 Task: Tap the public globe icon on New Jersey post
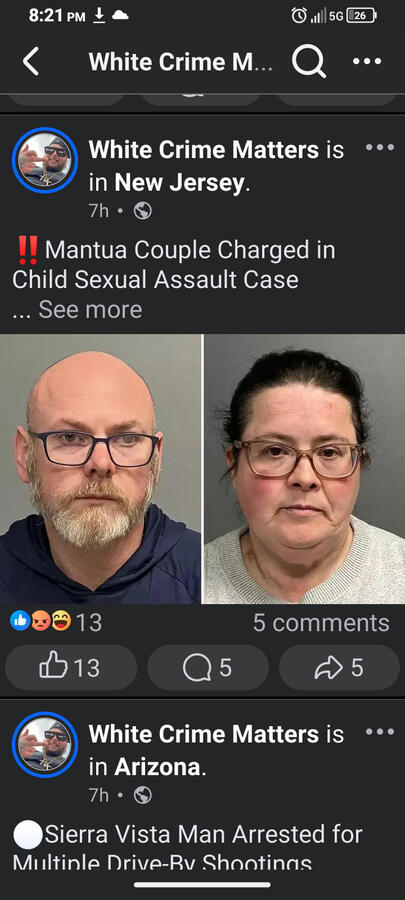143,212
